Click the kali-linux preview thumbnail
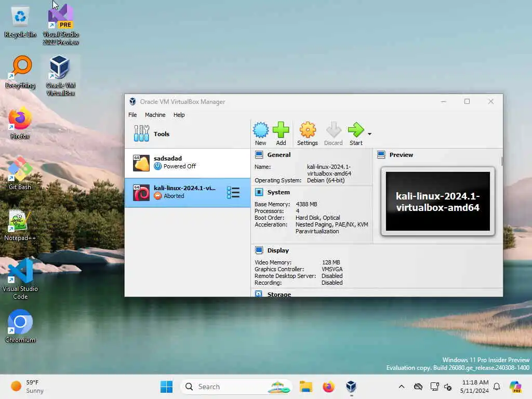 point(437,201)
